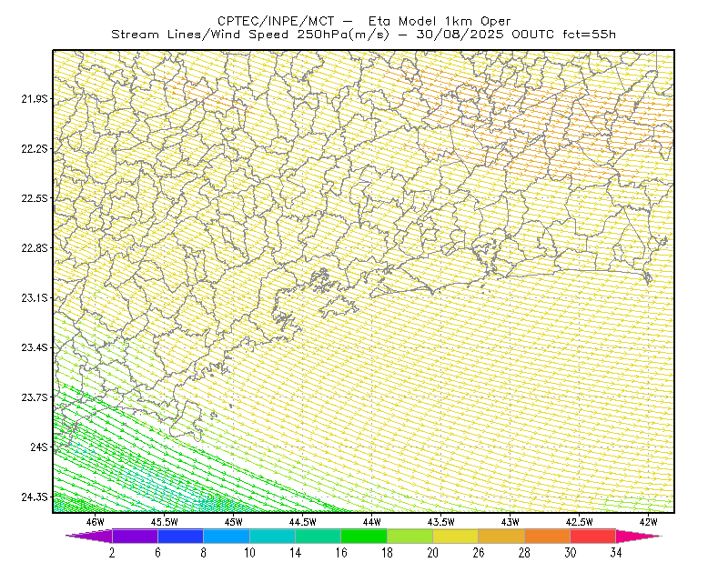Click the lime 18-20 legend swatch
728x562 pixels.
click(410, 536)
